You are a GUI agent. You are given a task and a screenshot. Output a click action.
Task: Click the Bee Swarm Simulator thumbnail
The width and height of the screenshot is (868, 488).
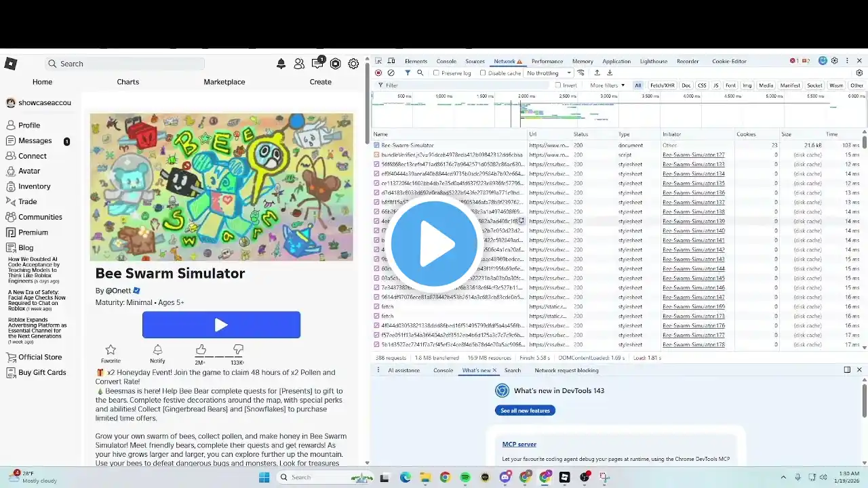(x=222, y=187)
